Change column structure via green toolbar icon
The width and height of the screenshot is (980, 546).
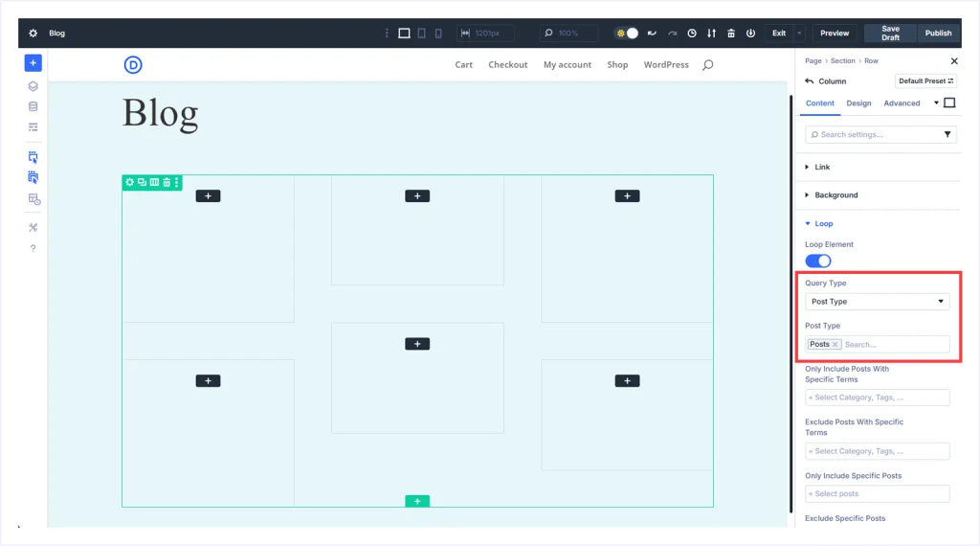pyautogui.click(x=154, y=182)
